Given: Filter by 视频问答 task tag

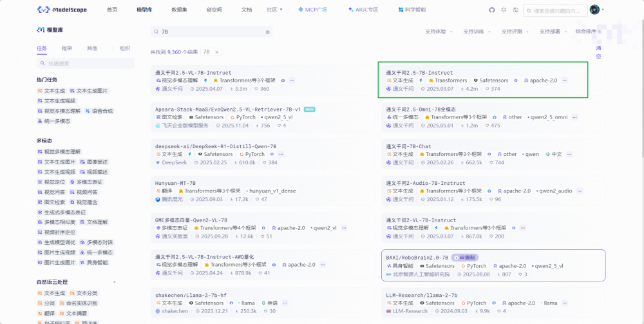Looking at the screenshot, I should pyautogui.click(x=84, y=192).
